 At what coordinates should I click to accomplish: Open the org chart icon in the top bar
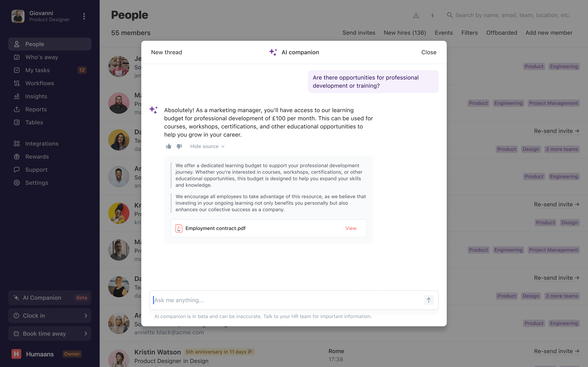tap(416, 15)
